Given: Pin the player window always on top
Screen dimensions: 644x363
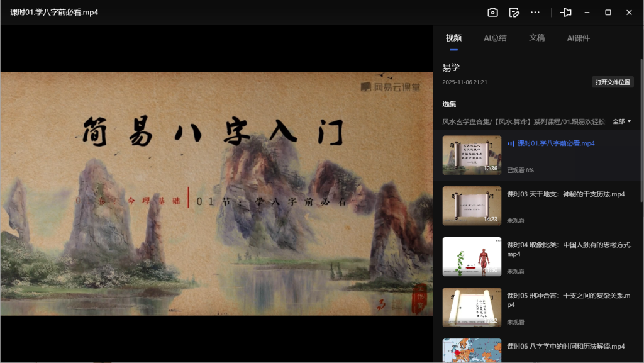Looking at the screenshot, I should point(565,12).
